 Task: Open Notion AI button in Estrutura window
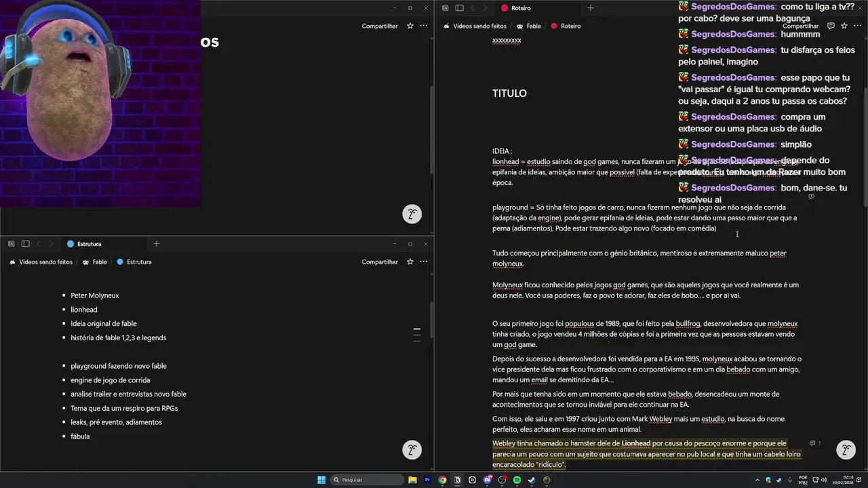tap(412, 450)
